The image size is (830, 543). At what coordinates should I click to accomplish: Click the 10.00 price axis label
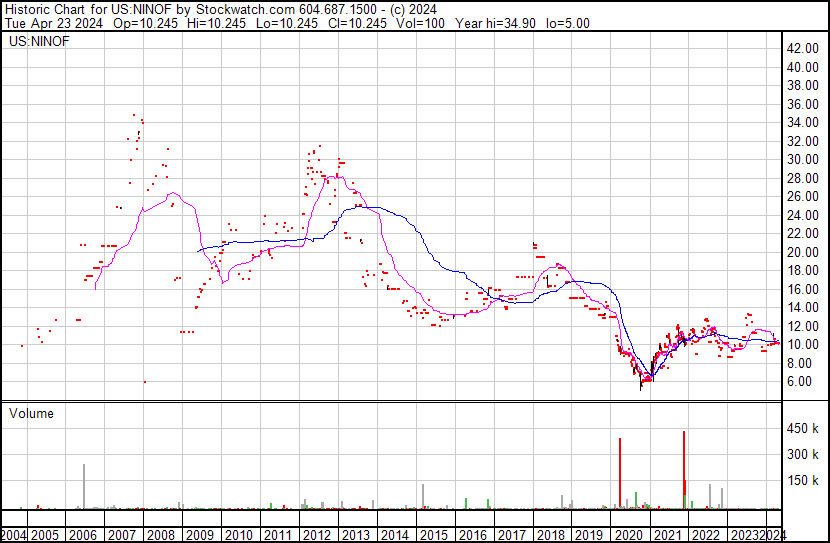pos(802,344)
